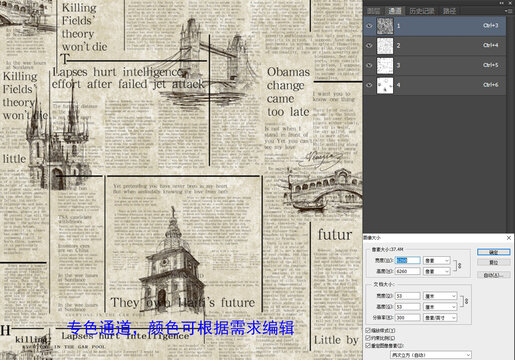This screenshot has height=360, width=515.
Task: Hide channel 2 with its eye icon
Action: tap(369, 46)
